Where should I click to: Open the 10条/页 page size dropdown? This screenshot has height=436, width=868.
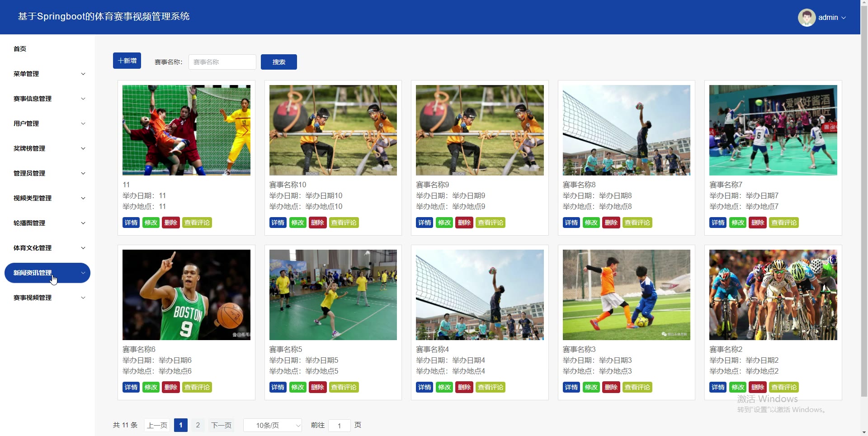tap(273, 425)
